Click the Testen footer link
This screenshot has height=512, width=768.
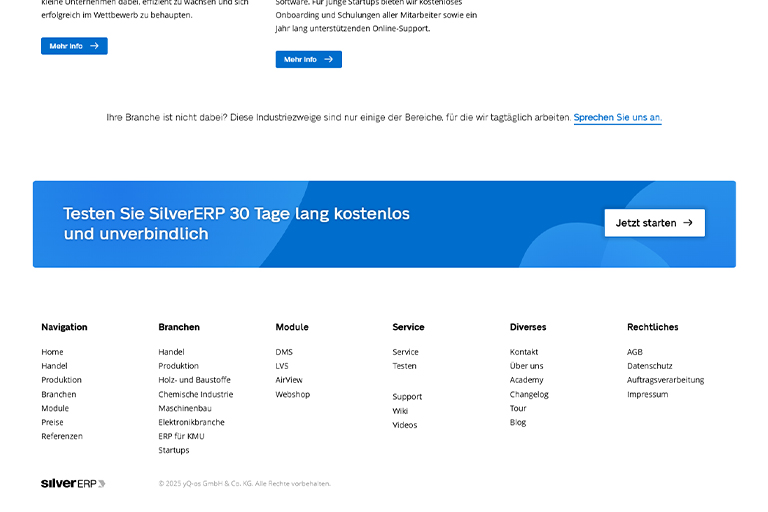tap(405, 366)
